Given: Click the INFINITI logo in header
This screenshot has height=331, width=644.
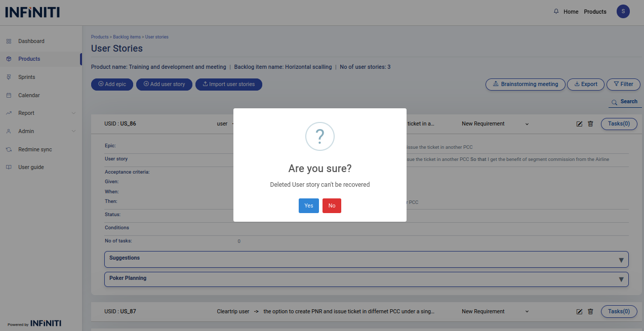Looking at the screenshot, I should click(x=32, y=12).
